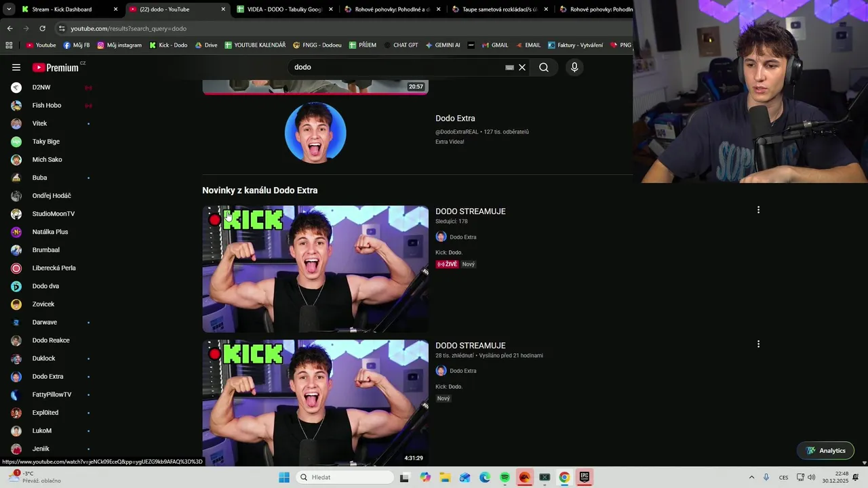Image resolution: width=868 pixels, height=488 pixels.
Task: Open File Explorer from the taskbar
Action: coord(445,477)
